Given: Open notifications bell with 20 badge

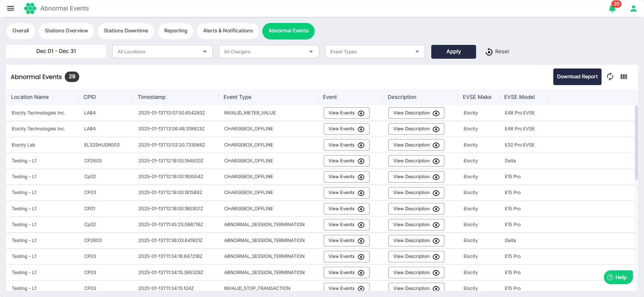Looking at the screenshot, I should coord(612,8).
